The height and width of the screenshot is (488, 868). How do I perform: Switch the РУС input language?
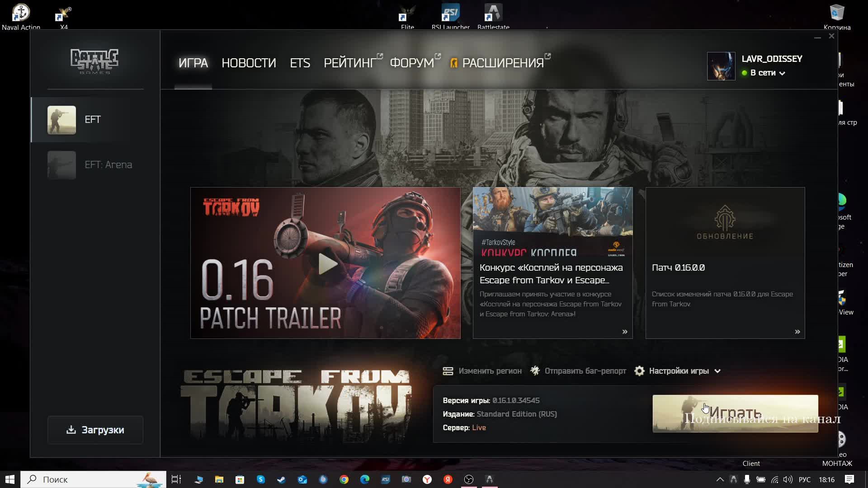click(805, 479)
